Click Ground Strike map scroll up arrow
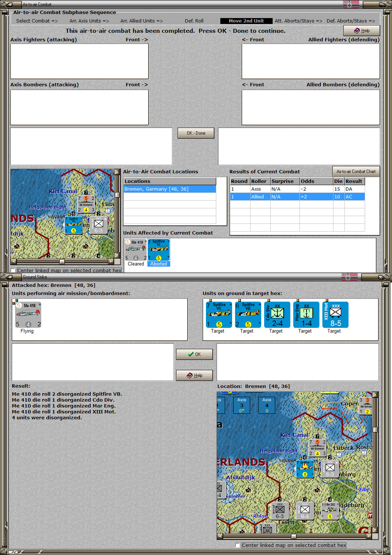This screenshot has width=392, height=555. click(375, 395)
